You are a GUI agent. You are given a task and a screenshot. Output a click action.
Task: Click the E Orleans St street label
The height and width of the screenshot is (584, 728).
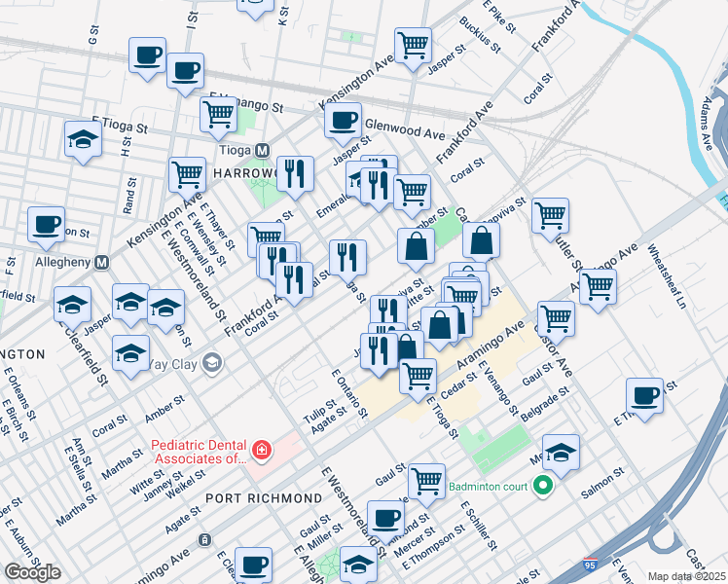[20, 393]
